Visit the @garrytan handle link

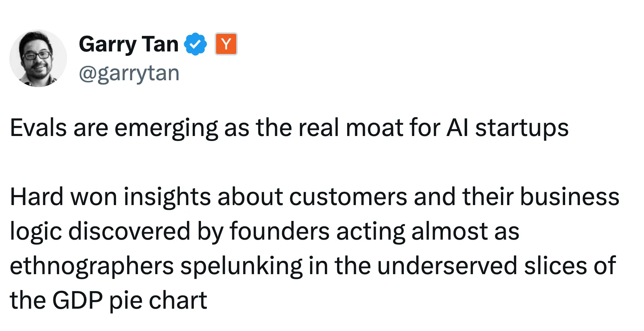(129, 73)
